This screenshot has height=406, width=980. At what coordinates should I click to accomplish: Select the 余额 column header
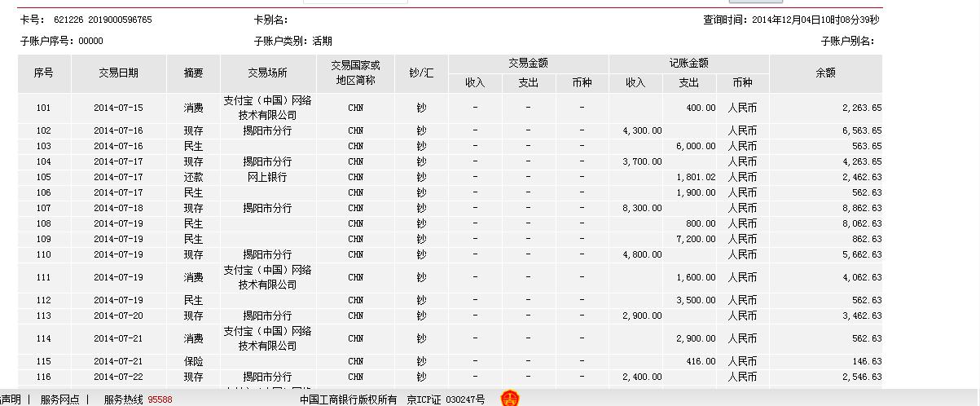[825, 73]
